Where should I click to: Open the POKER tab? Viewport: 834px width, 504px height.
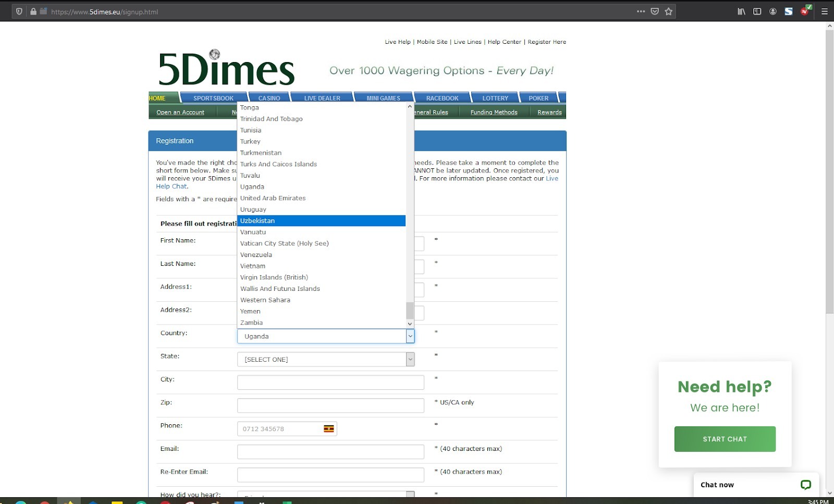[538, 98]
